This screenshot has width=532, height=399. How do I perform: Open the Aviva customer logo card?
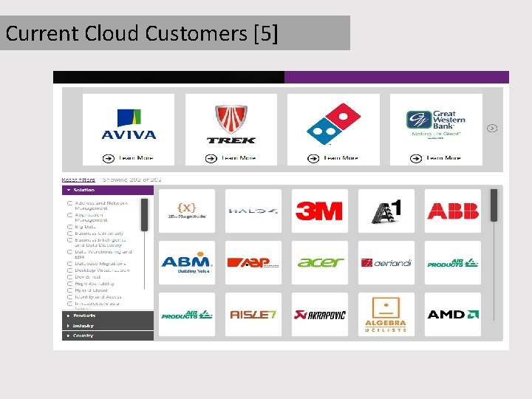pos(129,129)
